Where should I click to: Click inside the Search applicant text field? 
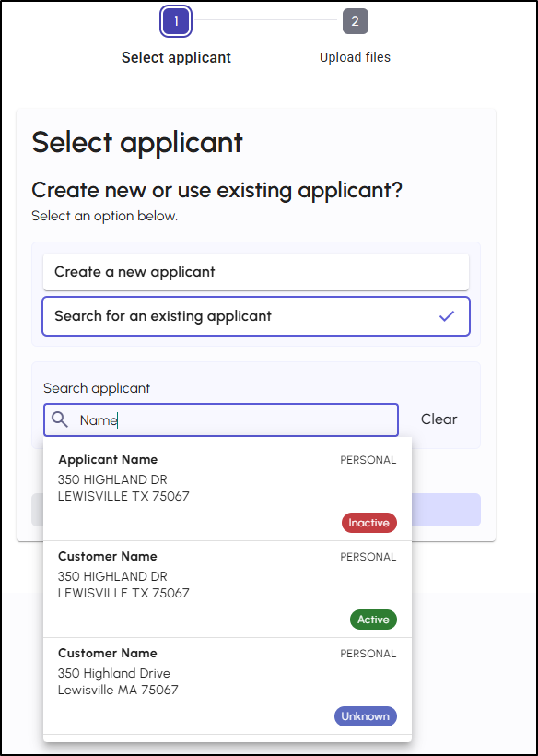pyautogui.click(x=221, y=419)
